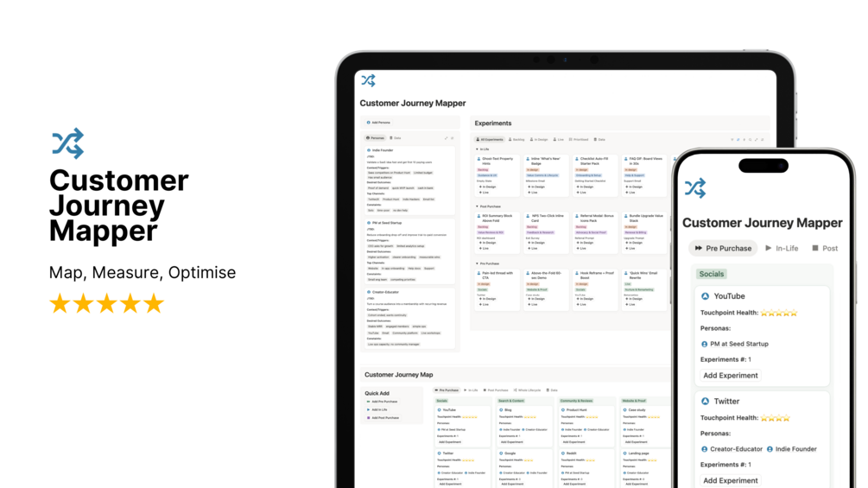Click the YouTube touchpoint icon on the phone
Viewport: 868px width, 488px height.
click(706, 296)
